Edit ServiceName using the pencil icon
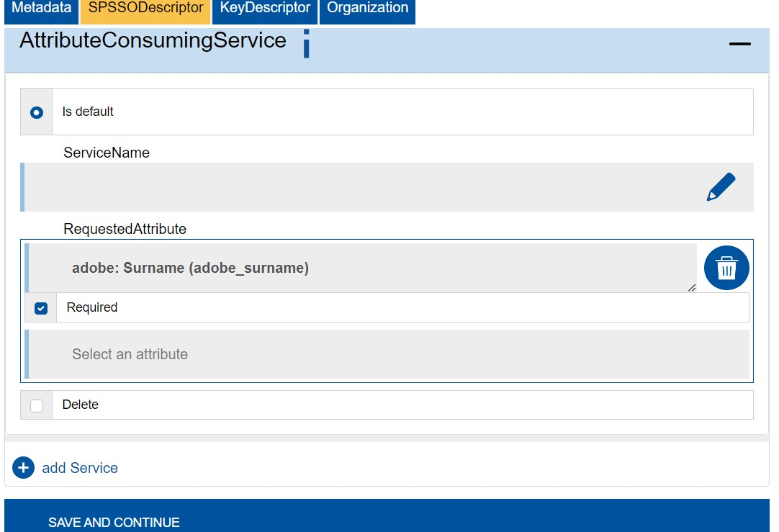Viewport: 779px width, 532px height. point(723,186)
